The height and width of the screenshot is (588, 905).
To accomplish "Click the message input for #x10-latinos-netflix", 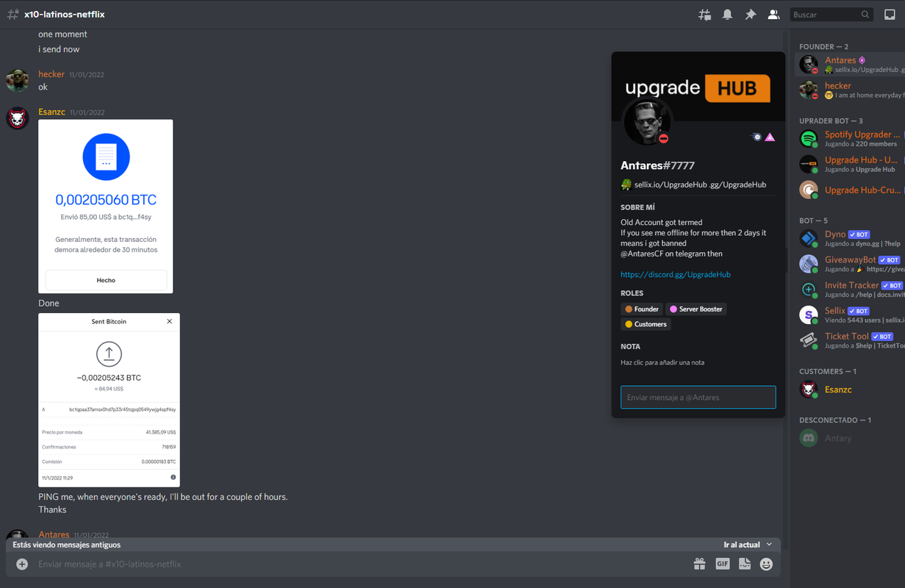I will tap(360, 564).
